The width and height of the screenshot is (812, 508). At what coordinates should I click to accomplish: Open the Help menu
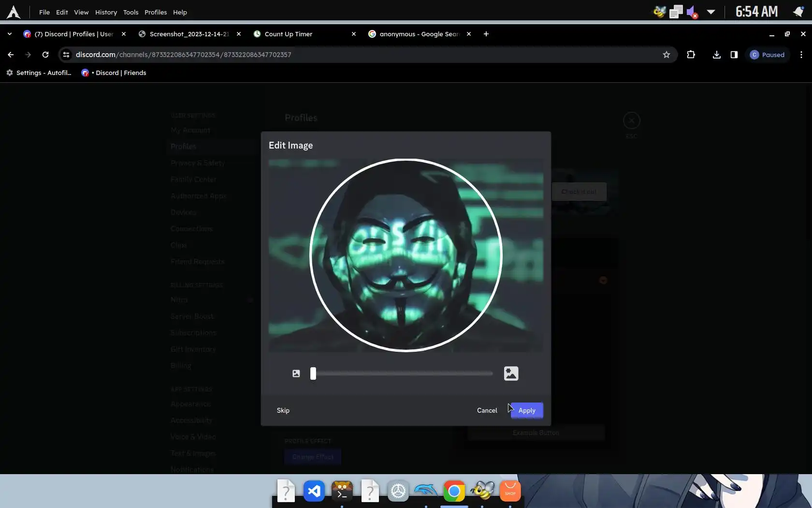click(180, 12)
